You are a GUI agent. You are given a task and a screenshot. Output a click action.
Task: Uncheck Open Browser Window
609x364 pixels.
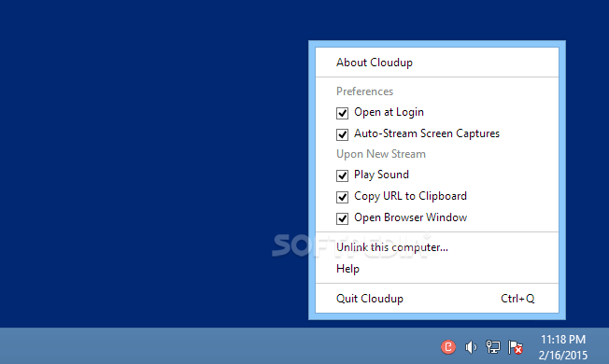(342, 218)
